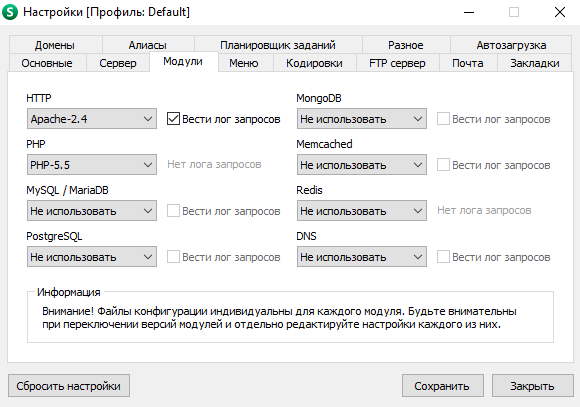
Task: Switch to the Меню tab
Action: tap(245, 63)
